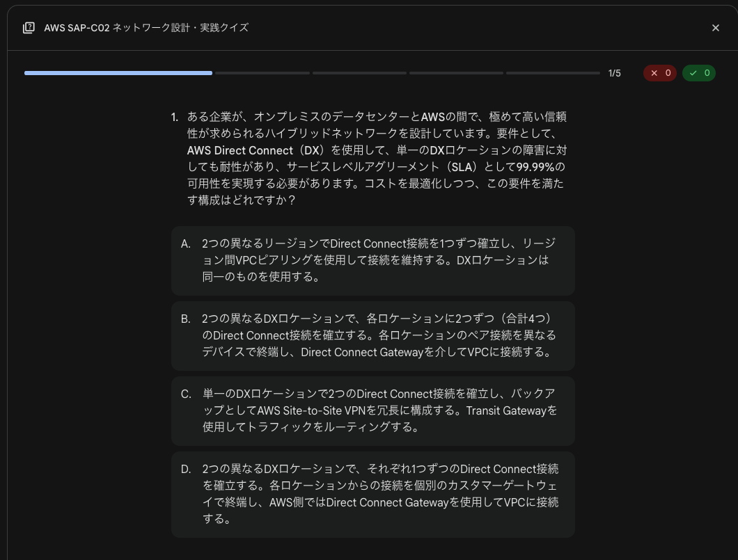Viewport: 738px width, 560px height.
Task: Click the flip-card symbol in the header icon
Action: [x=29, y=28]
